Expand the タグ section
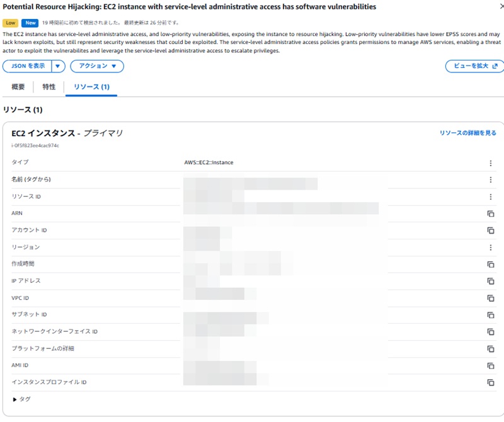The image size is (504, 422). coord(15,399)
